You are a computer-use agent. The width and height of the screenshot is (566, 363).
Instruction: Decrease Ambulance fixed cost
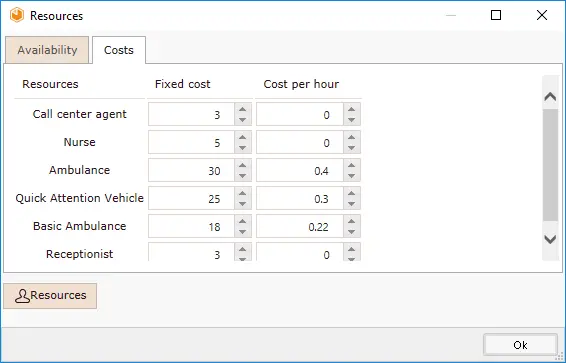(x=243, y=176)
